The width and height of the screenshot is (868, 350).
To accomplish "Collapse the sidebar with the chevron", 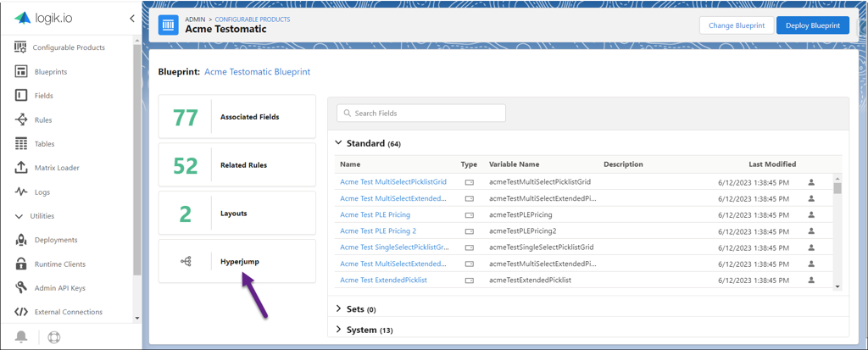I will click(x=131, y=19).
